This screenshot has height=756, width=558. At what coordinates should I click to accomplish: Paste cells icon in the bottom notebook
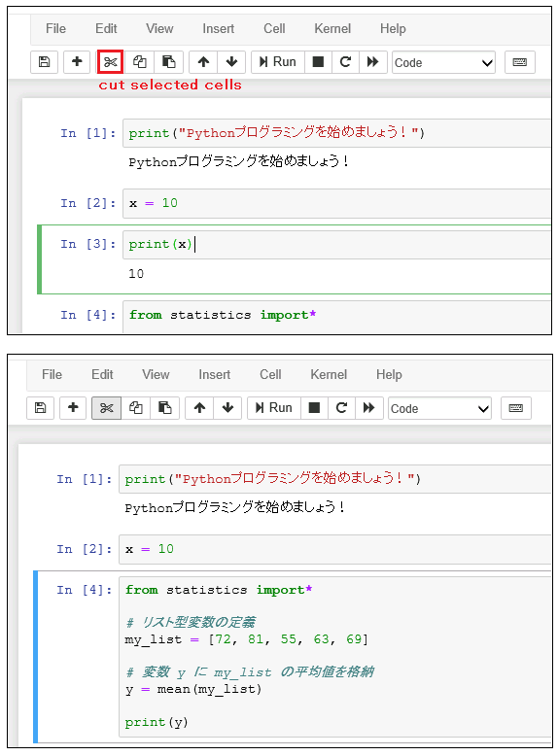[x=164, y=408]
